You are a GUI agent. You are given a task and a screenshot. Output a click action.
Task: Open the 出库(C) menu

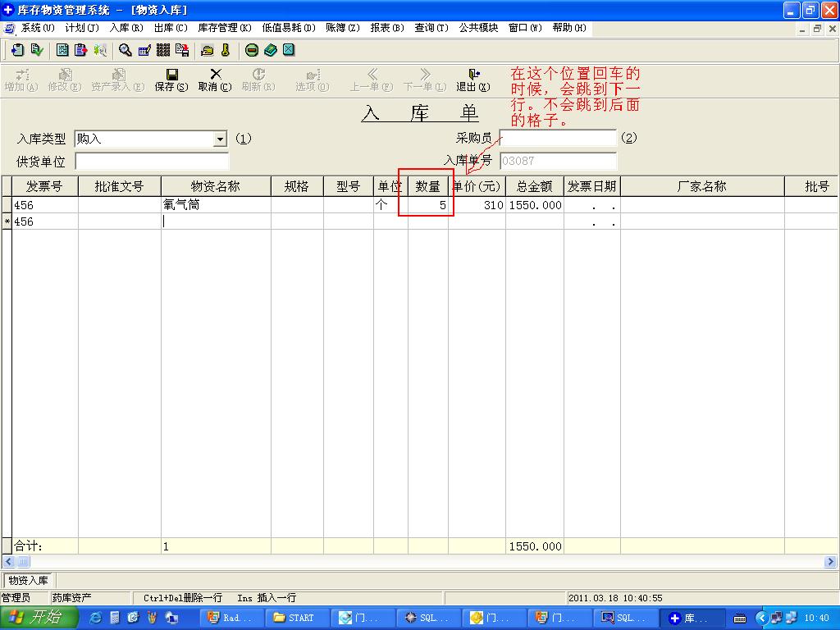171,28
